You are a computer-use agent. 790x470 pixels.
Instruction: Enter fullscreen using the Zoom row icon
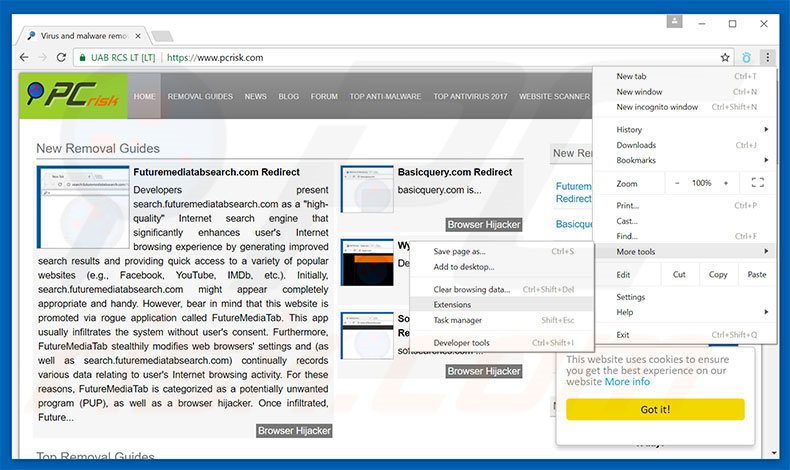coord(757,183)
